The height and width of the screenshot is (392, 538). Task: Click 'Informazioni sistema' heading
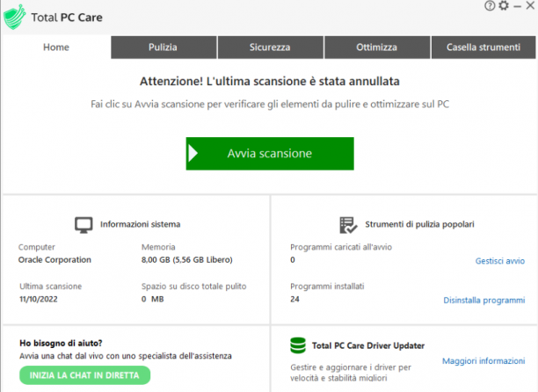[140, 224]
